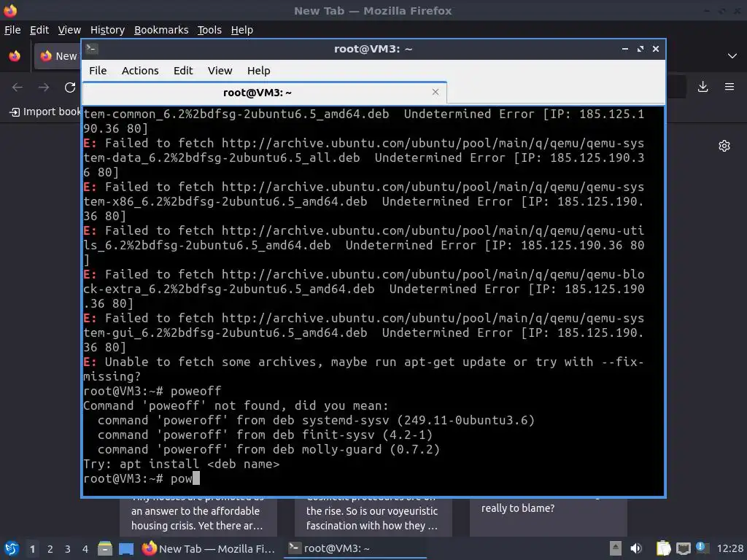
Task: Select the root@VM3: ~ terminal tab
Action: 264,93
